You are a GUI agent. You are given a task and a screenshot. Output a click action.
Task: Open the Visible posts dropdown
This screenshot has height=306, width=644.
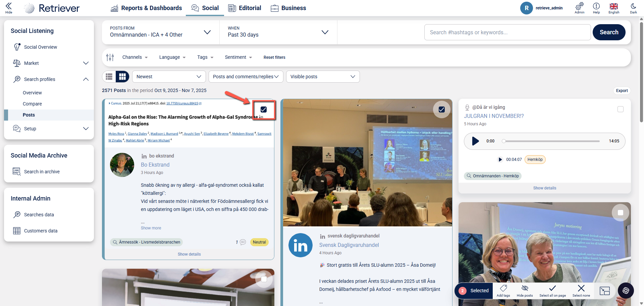(x=323, y=77)
